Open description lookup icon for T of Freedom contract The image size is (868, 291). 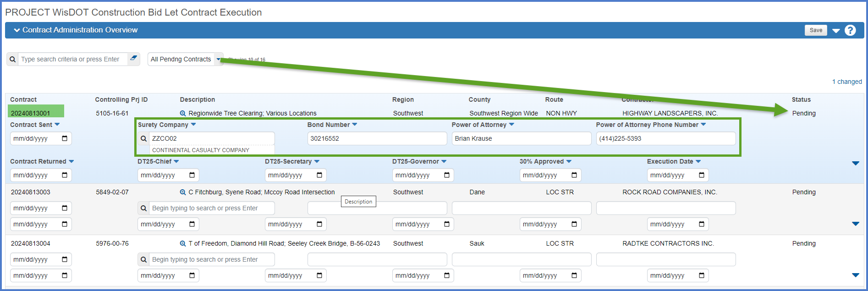tap(183, 243)
